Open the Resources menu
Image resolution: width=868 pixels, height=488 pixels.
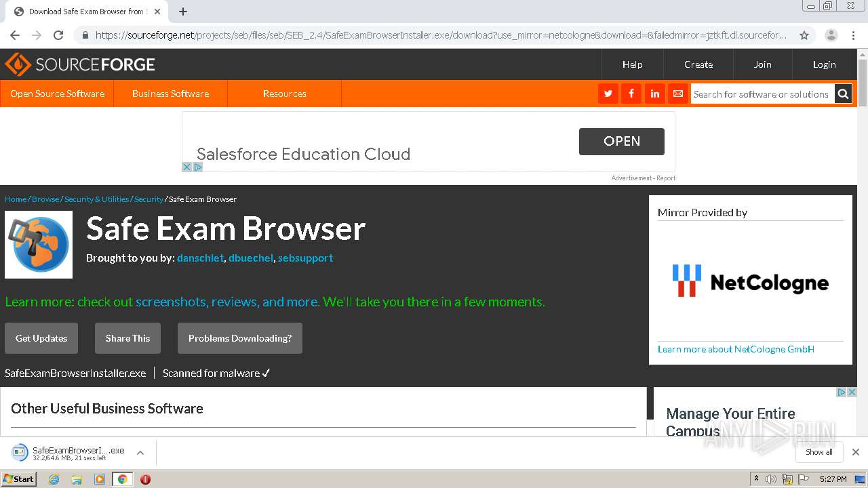click(x=284, y=94)
